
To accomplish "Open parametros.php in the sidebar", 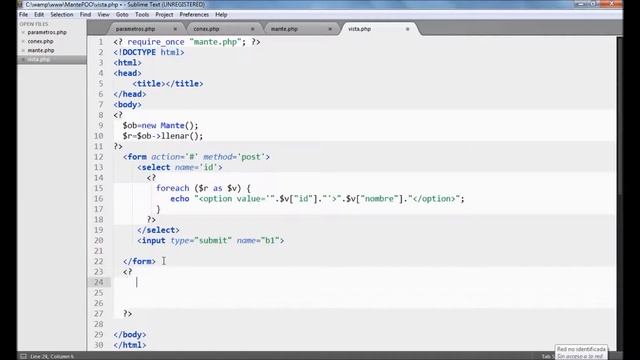I will tap(47, 32).
